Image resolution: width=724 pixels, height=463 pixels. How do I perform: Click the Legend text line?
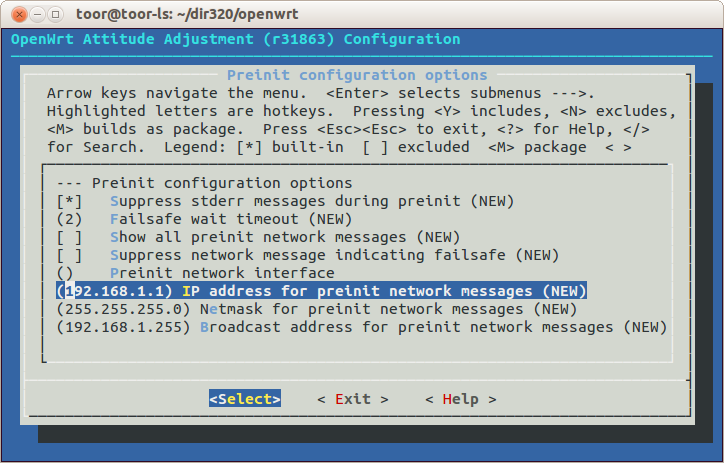(x=339, y=147)
